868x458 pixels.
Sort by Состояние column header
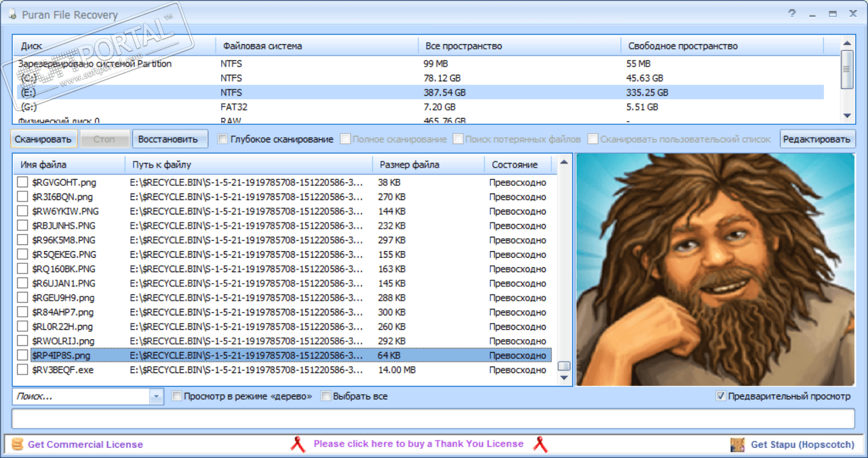pos(518,165)
